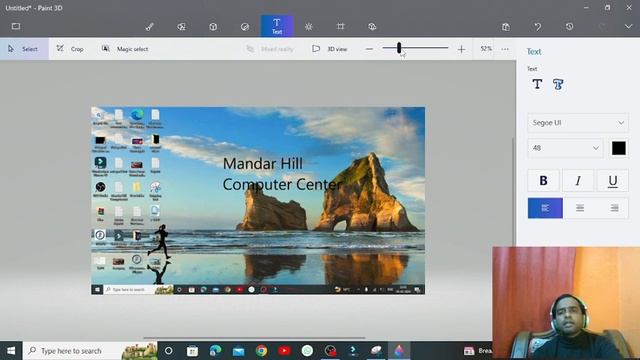Expand the top bar chevron menu
640x360 pixels.
point(628,27)
